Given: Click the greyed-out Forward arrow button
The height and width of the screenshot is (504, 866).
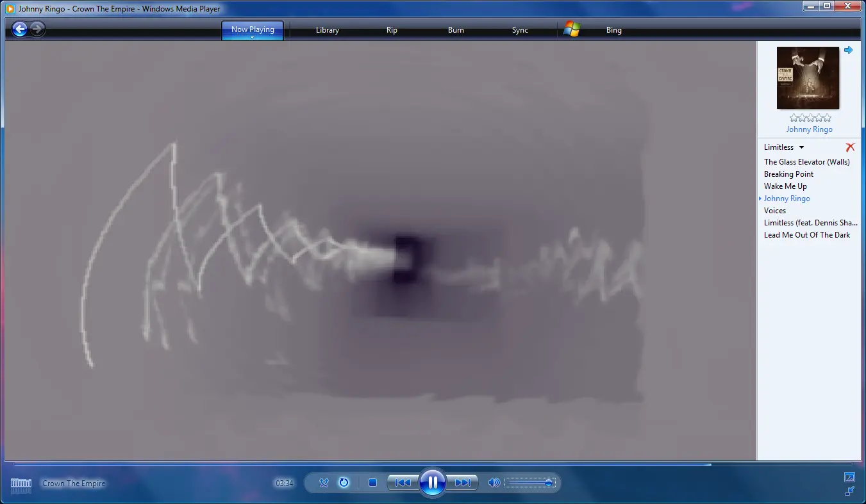Looking at the screenshot, I should coord(37,29).
